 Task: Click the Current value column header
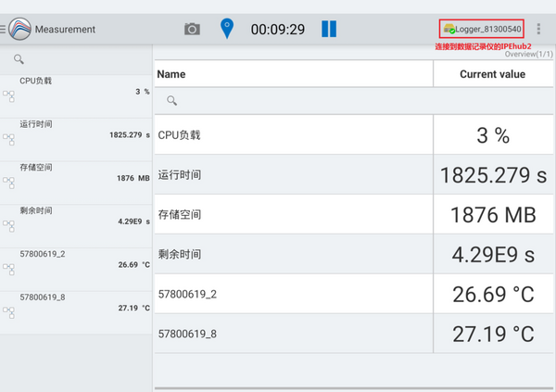click(x=493, y=74)
